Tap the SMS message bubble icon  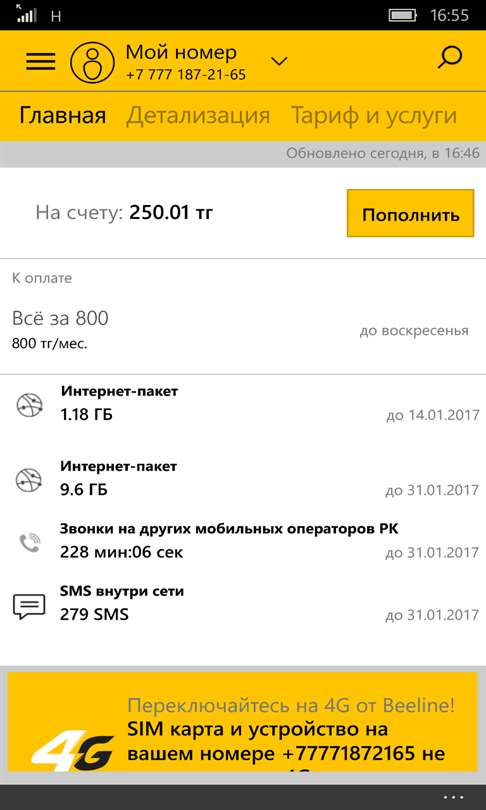[x=29, y=606]
